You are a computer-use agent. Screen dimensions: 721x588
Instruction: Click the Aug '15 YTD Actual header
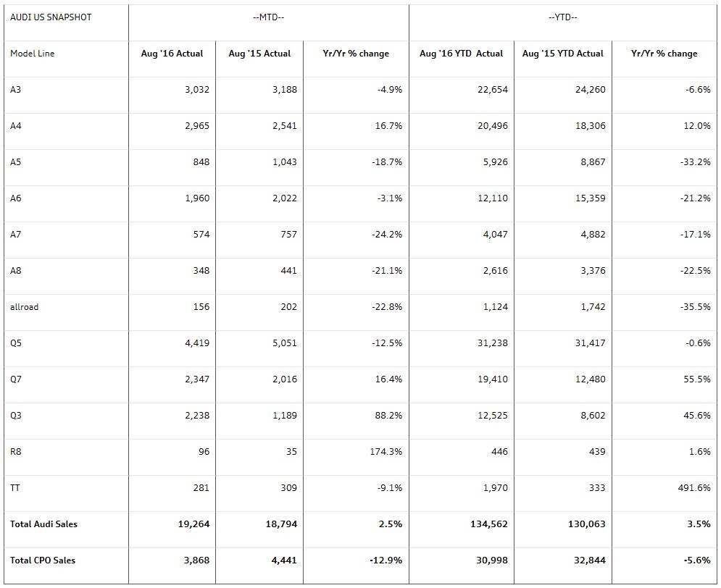tap(563, 54)
